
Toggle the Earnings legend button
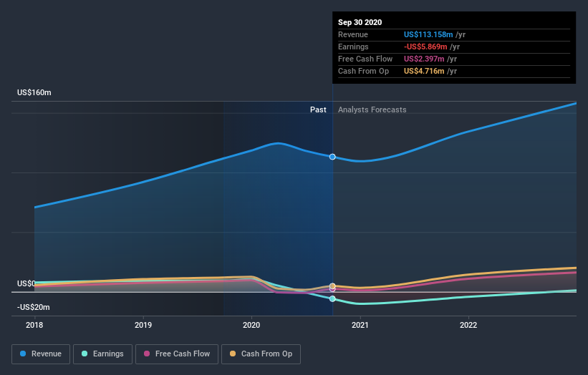pyautogui.click(x=102, y=354)
